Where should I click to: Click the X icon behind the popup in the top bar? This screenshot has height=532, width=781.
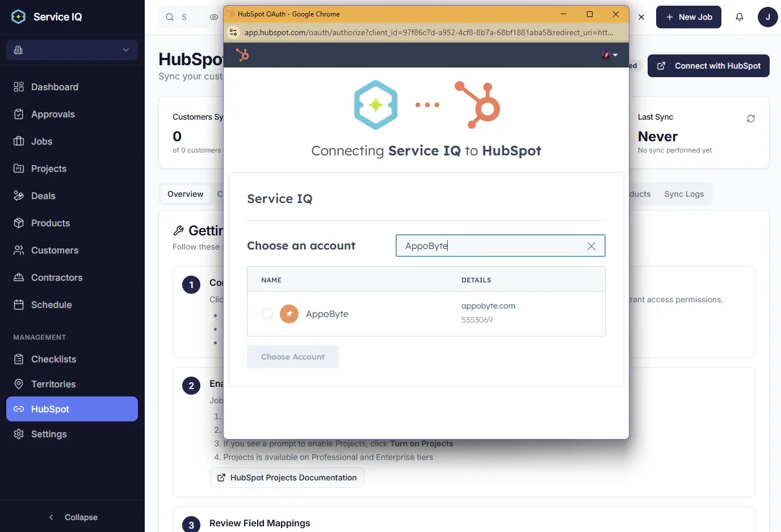click(x=641, y=17)
